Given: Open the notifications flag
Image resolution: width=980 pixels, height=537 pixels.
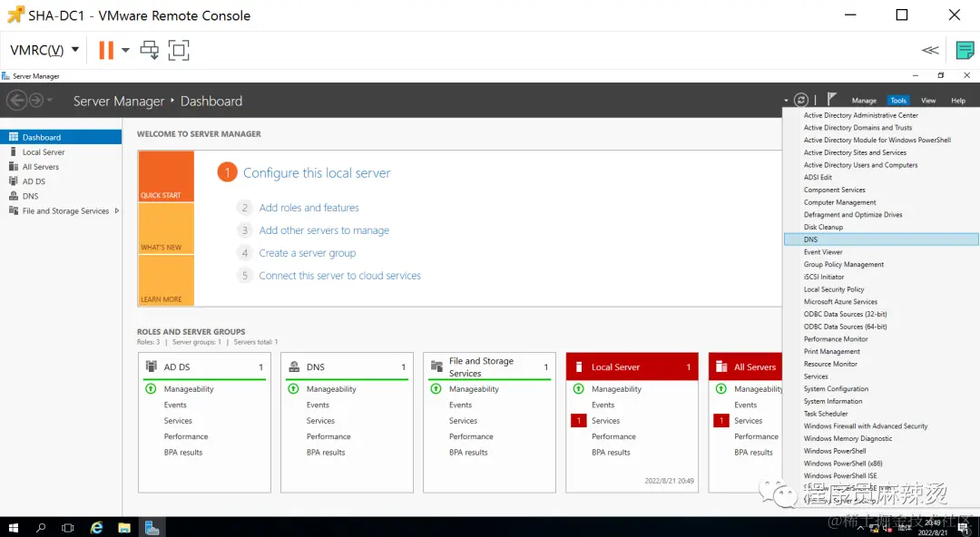Looking at the screenshot, I should [831, 100].
